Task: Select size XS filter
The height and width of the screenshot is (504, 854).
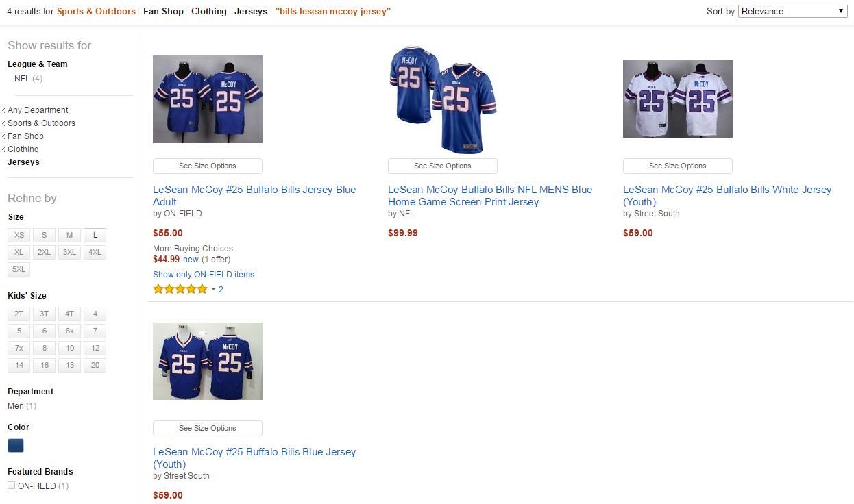Action: tap(19, 235)
